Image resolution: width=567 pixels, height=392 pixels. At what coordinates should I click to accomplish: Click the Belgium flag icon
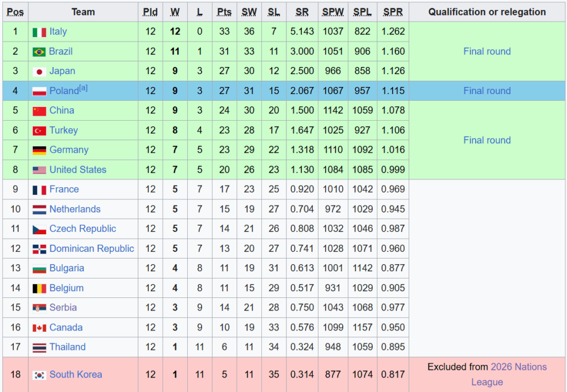click(x=39, y=288)
